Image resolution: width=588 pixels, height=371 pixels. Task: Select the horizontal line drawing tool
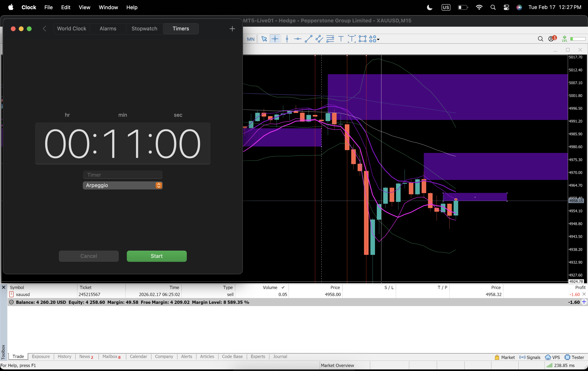tap(298, 39)
